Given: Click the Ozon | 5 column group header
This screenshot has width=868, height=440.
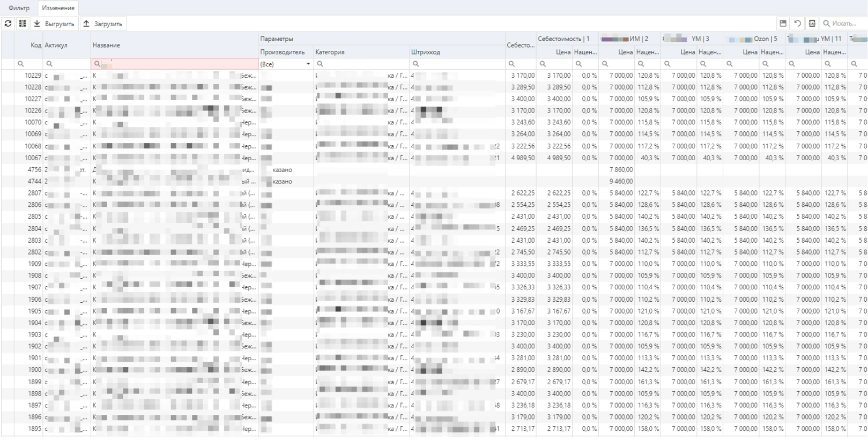Looking at the screenshot, I should tap(754, 39).
